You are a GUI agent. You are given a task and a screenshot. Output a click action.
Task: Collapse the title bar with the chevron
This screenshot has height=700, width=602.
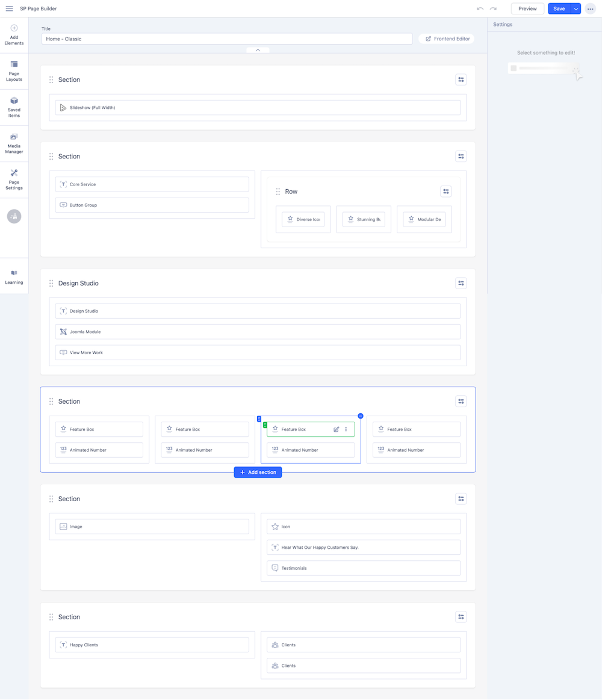tap(258, 50)
